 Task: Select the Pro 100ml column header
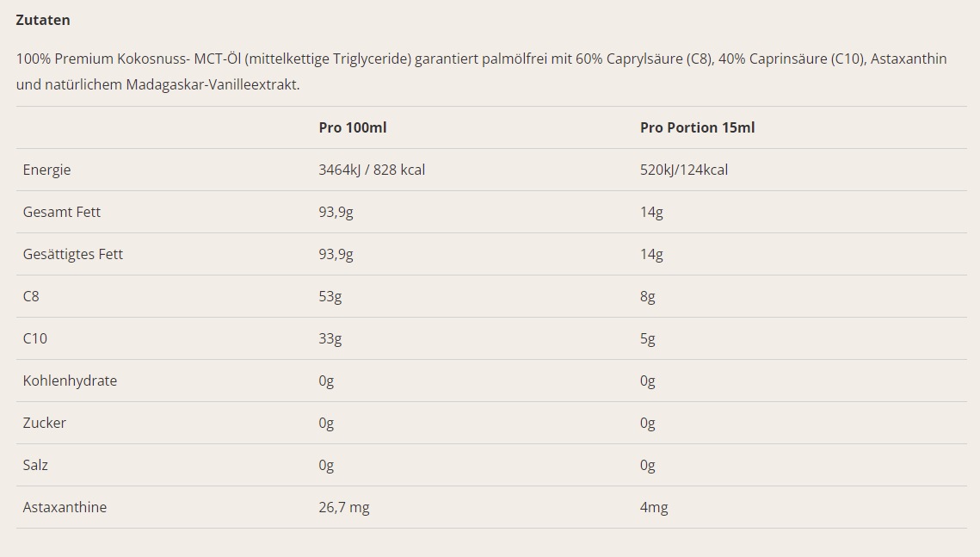[x=353, y=127]
